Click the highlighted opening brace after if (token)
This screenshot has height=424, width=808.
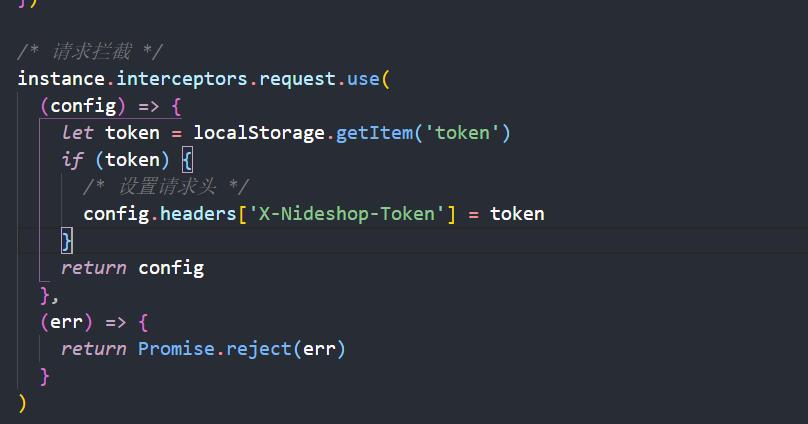188,160
